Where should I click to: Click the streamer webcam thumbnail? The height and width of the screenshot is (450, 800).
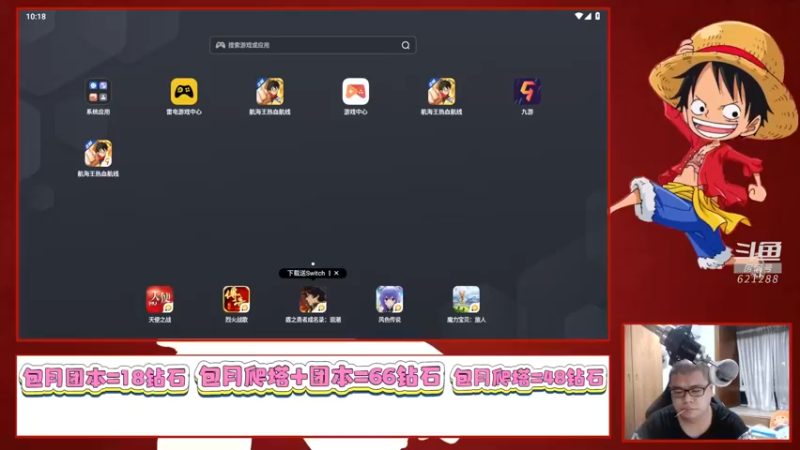point(707,382)
